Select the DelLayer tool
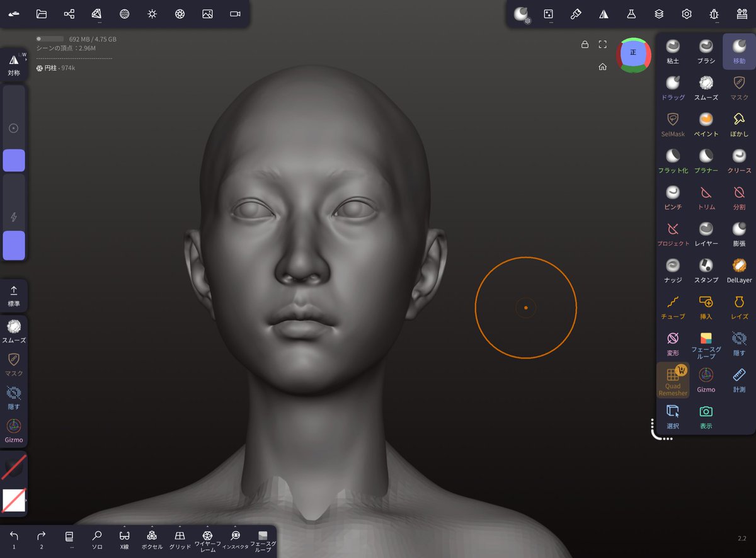The image size is (756, 558). [x=739, y=270]
